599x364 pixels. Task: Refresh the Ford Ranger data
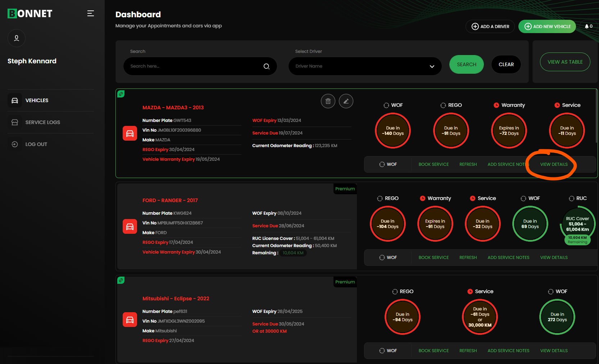[468, 258]
